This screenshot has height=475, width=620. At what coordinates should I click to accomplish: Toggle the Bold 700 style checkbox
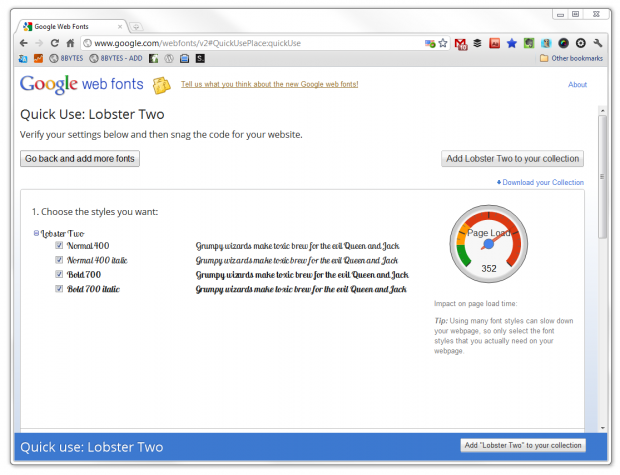(x=59, y=274)
